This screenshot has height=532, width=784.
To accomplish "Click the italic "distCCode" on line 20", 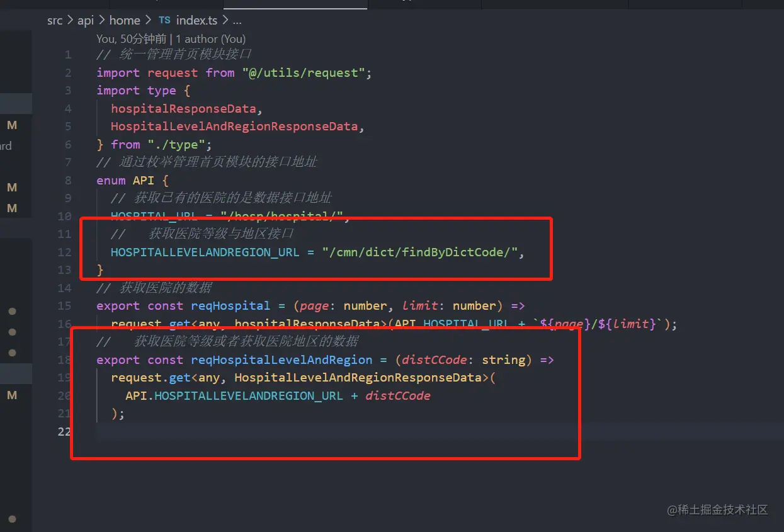I will [398, 396].
